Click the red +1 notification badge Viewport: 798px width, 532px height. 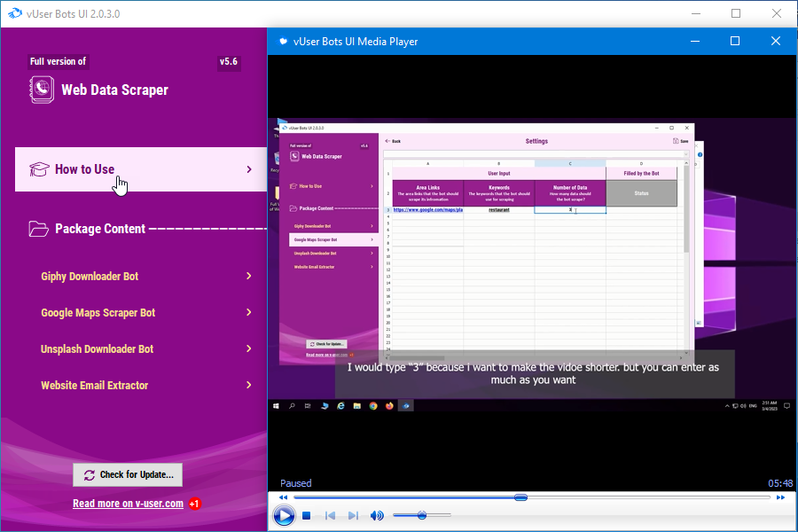195,504
